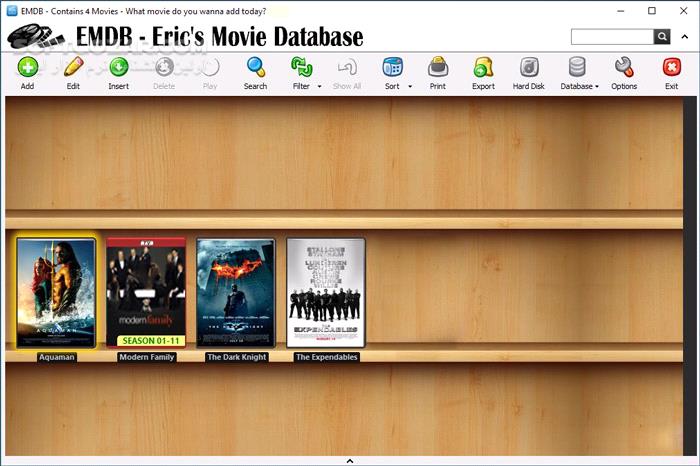The height and width of the screenshot is (466, 700).
Task: Expand the Sort dropdown arrow
Action: coord(410,87)
